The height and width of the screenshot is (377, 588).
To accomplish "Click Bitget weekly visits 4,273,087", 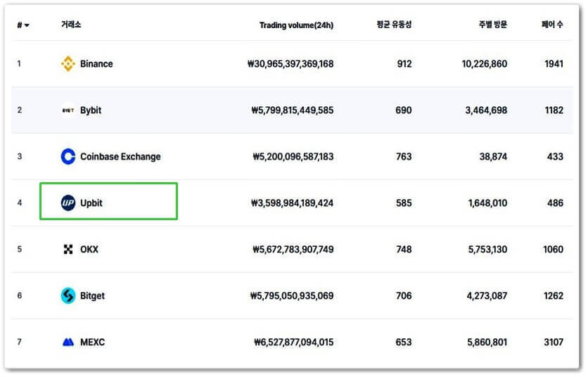I will [487, 296].
